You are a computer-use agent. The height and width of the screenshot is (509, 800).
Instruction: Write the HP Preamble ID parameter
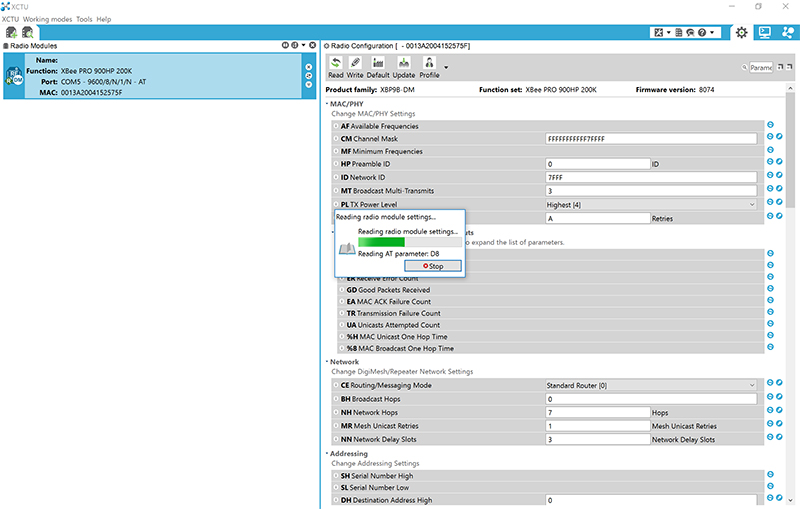(x=780, y=162)
